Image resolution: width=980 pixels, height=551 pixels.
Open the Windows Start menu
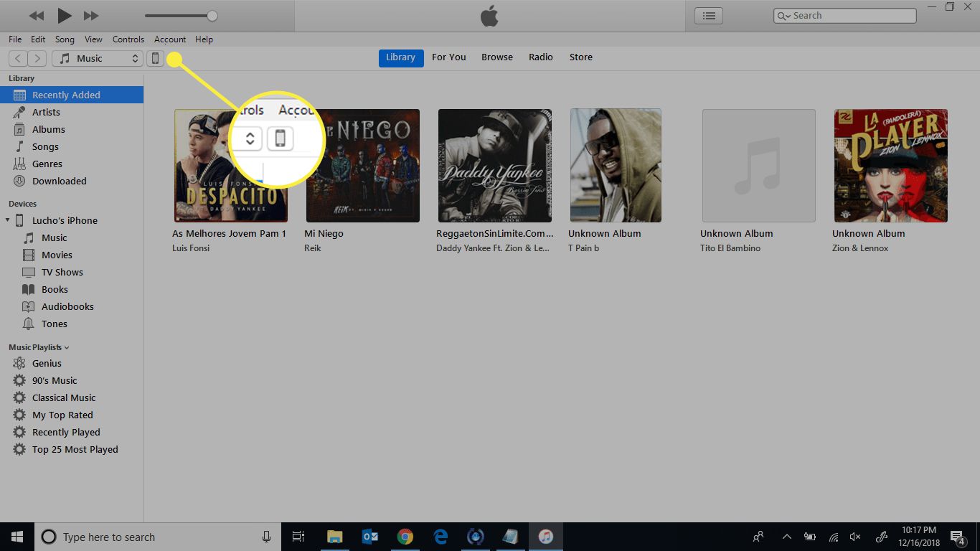(x=17, y=537)
